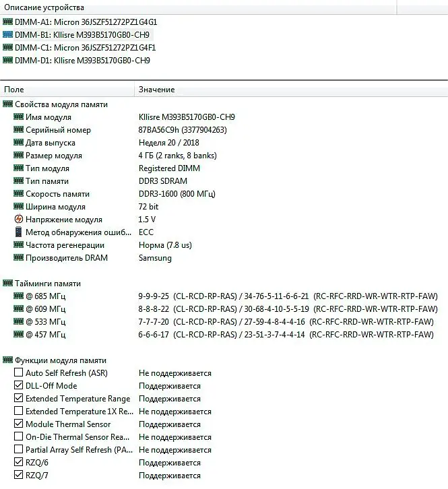Click the icon beside 'Частота регенерации'
This screenshot has width=448, height=489.
pyautogui.click(x=18, y=244)
